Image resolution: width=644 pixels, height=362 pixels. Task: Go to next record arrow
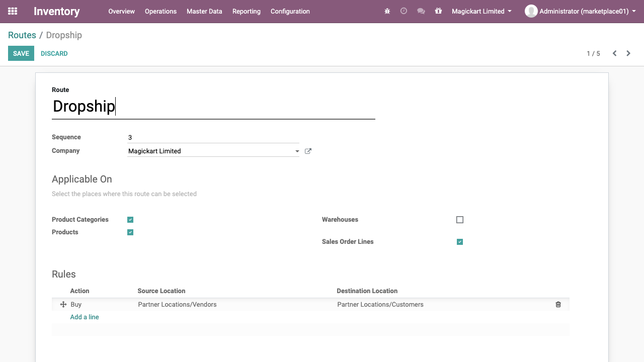628,53
